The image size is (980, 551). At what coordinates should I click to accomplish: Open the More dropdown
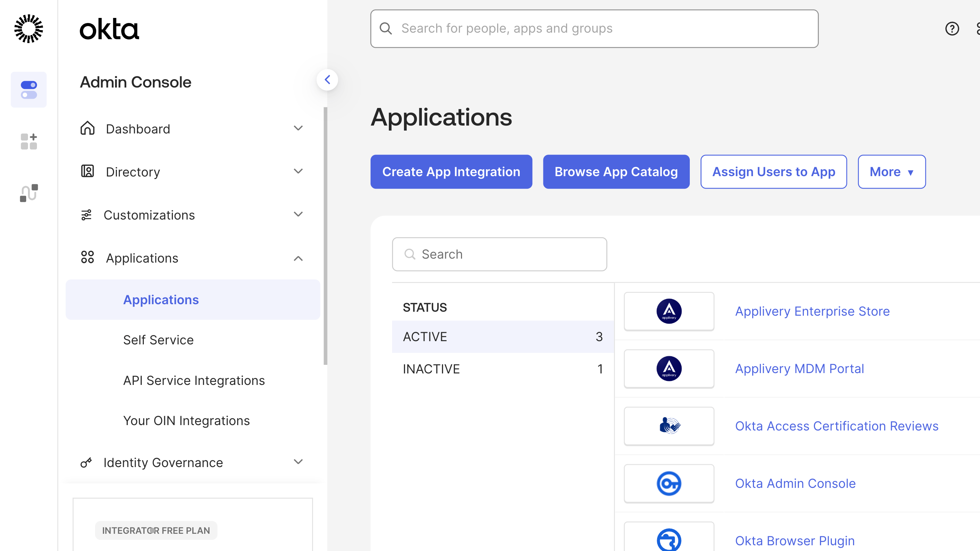click(892, 171)
